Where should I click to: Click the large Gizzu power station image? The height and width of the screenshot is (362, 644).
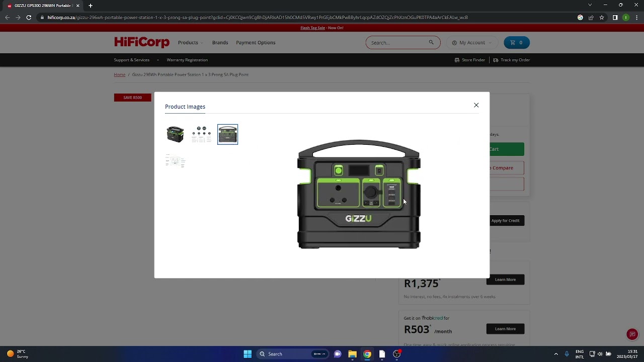[x=359, y=194]
